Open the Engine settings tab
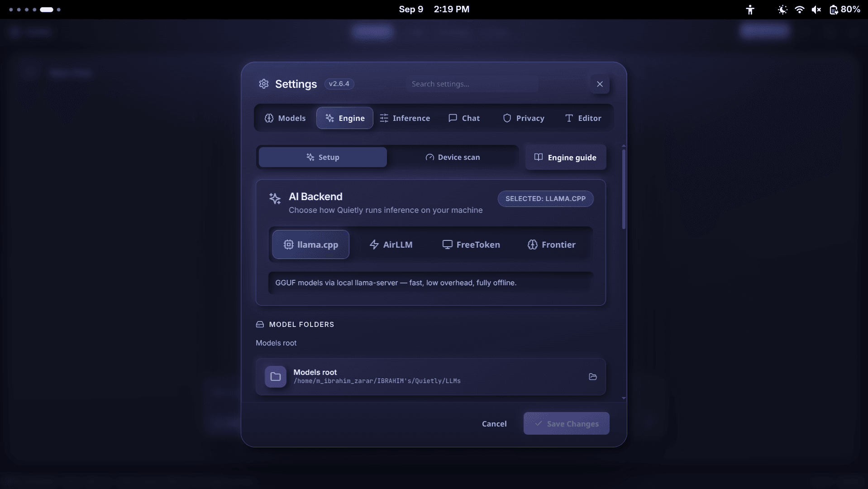Screen dimensions: 868x489 345,118
